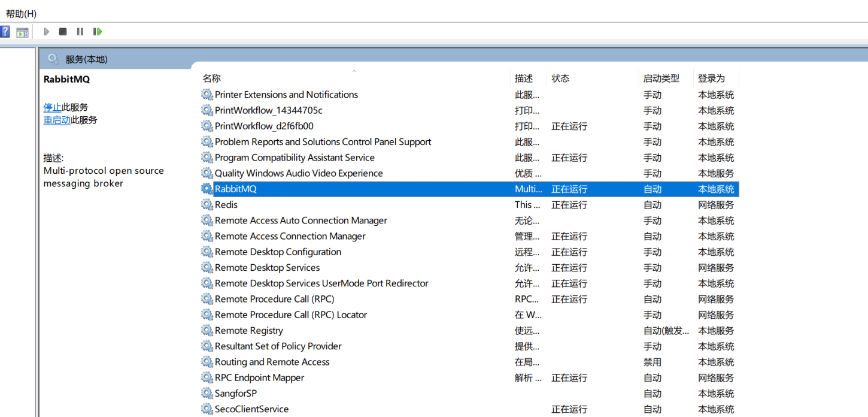The width and height of the screenshot is (868, 417).
Task: Click the gear icon beside RabbitMQ
Action: click(207, 189)
